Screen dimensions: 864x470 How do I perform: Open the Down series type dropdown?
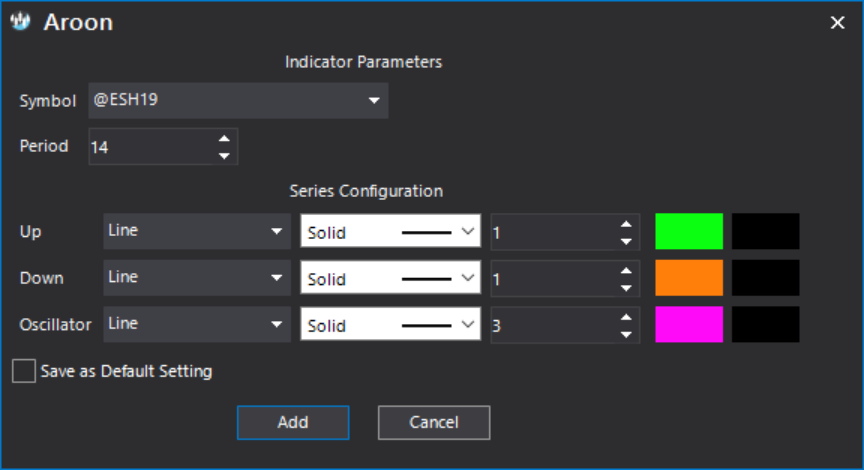pos(197,277)
